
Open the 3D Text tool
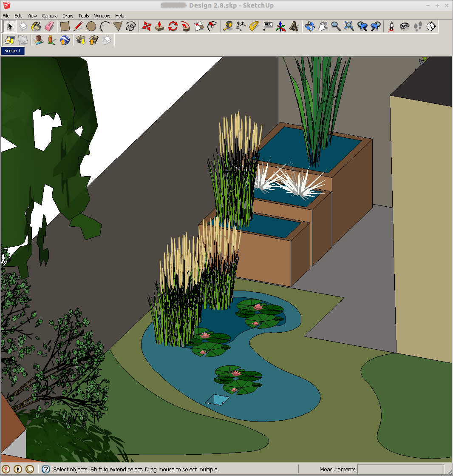point(294,26)
